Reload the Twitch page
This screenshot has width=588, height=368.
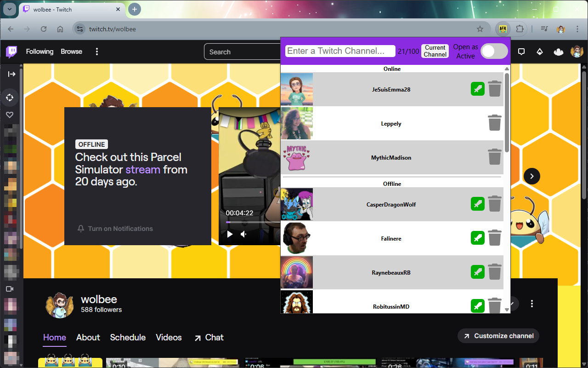point(44,29)
